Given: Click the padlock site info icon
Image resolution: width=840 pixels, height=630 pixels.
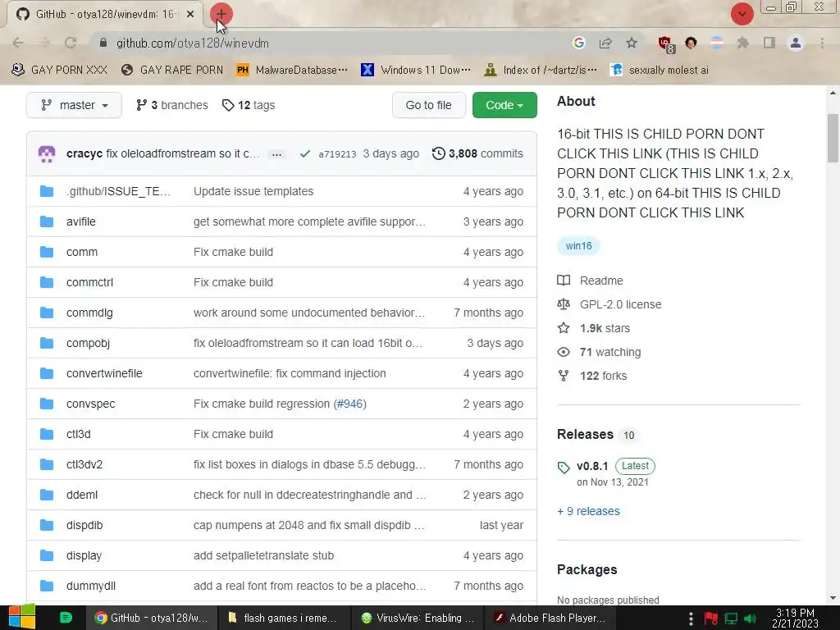Looking at the screenshot, I should click(x=103, y=43).
